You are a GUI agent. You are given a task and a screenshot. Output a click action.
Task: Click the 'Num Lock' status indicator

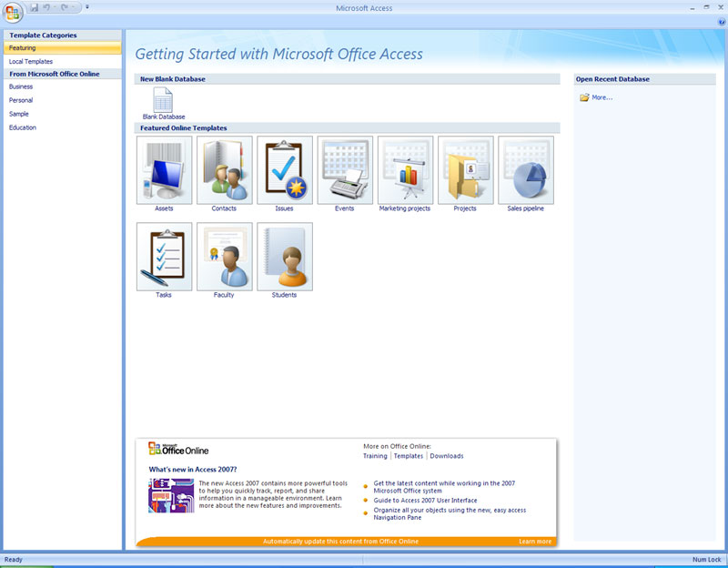pyautogui.click(x=707, y=560)
